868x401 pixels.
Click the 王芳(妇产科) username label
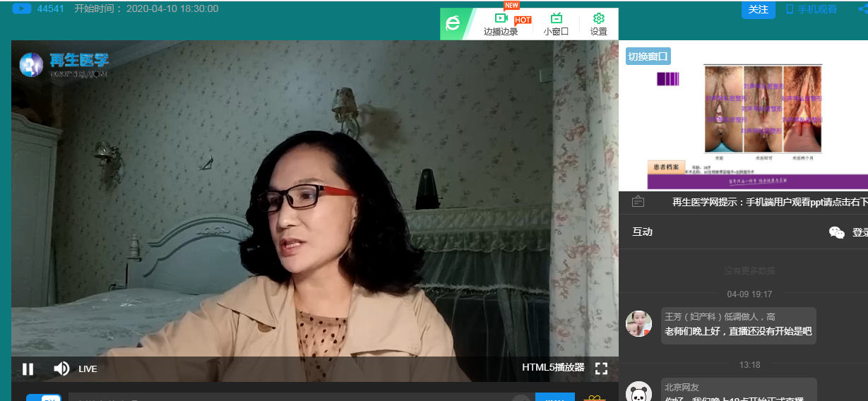click(x=720, y=317)
